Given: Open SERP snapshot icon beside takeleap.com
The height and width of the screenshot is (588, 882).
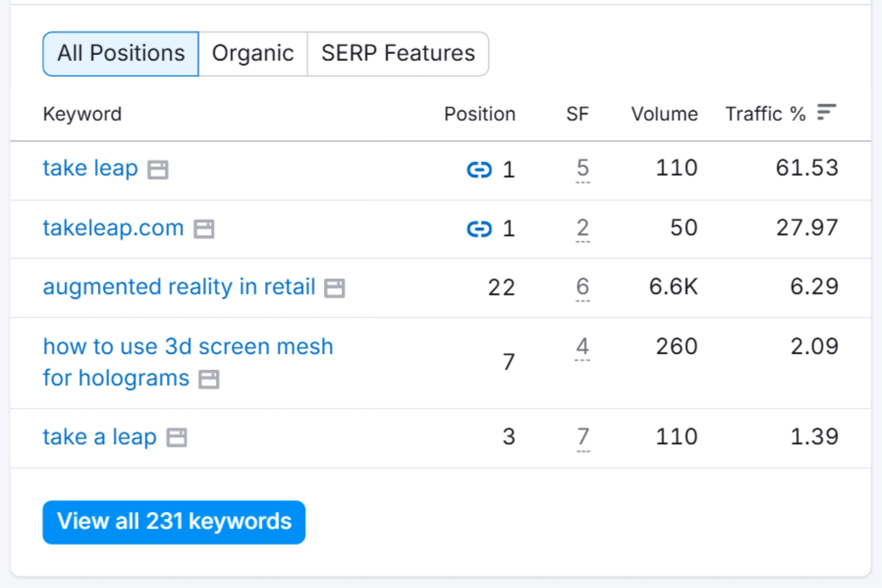Looking at the screenshot, I should (x=204, y=229).
